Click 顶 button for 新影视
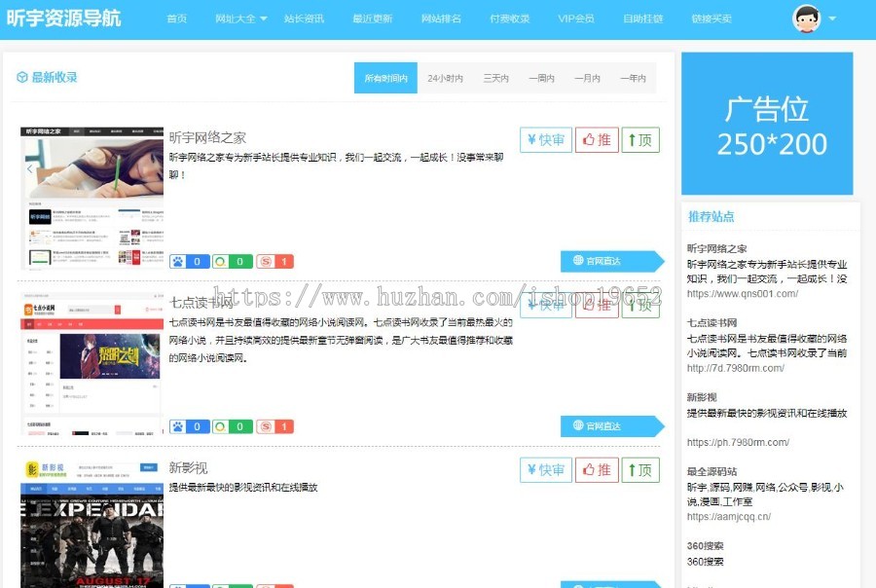The image size is (876, 588). point(640,469)
